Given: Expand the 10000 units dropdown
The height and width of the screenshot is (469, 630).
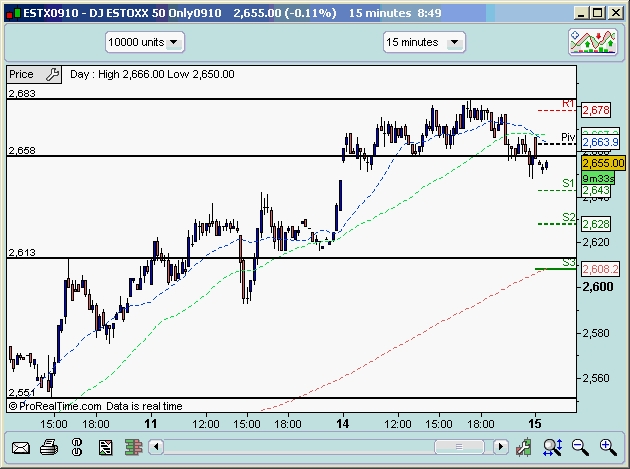Looking at the screenshot, I should 145,42.
